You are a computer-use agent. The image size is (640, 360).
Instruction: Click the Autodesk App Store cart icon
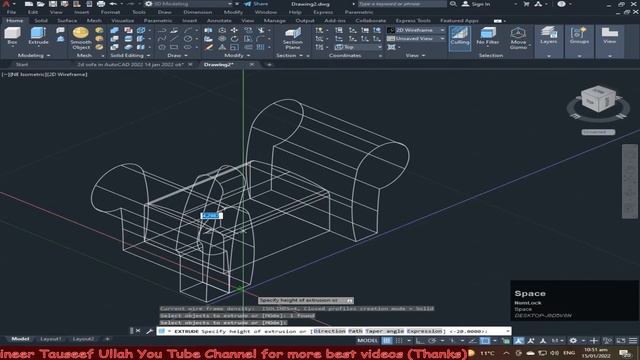pyautogui.click(x=526, y=4)
